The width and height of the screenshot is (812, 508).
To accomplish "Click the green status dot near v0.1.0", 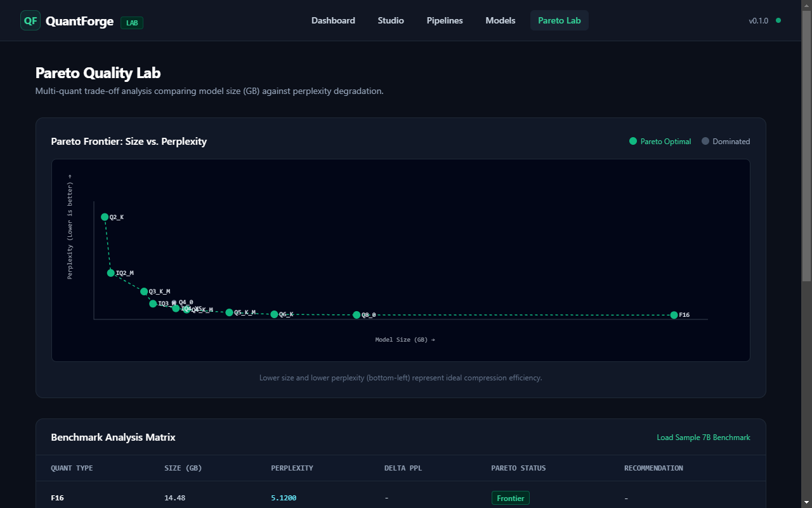I will pos(778,20).
